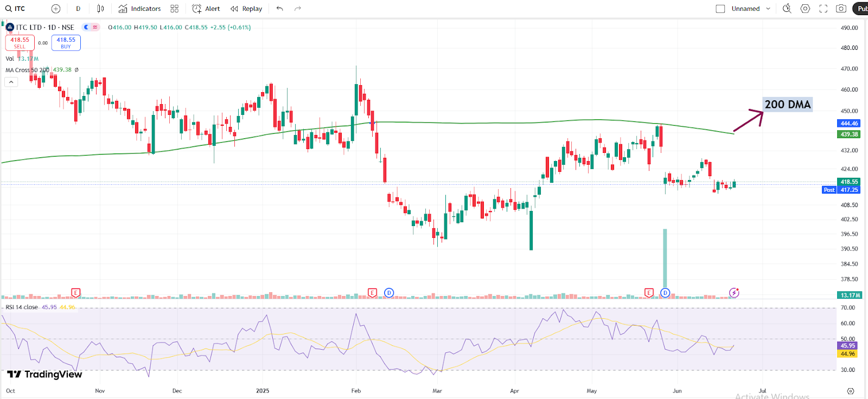Image resolution: width=868 pixels, height=399 pixels.
Task: Collapse the indicator legend with the arrow
Action: (11, 82)
